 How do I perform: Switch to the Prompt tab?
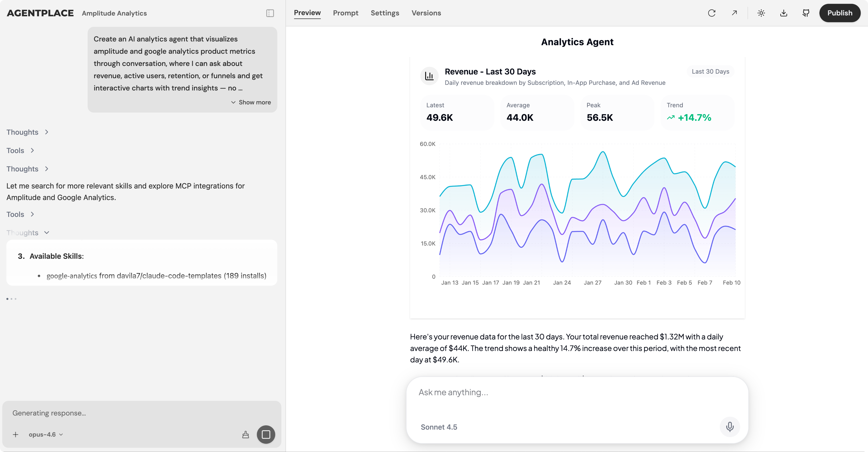tap(345, 13)
